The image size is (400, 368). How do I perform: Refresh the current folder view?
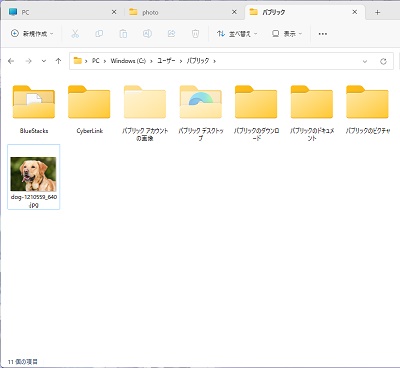pos(383,61)
